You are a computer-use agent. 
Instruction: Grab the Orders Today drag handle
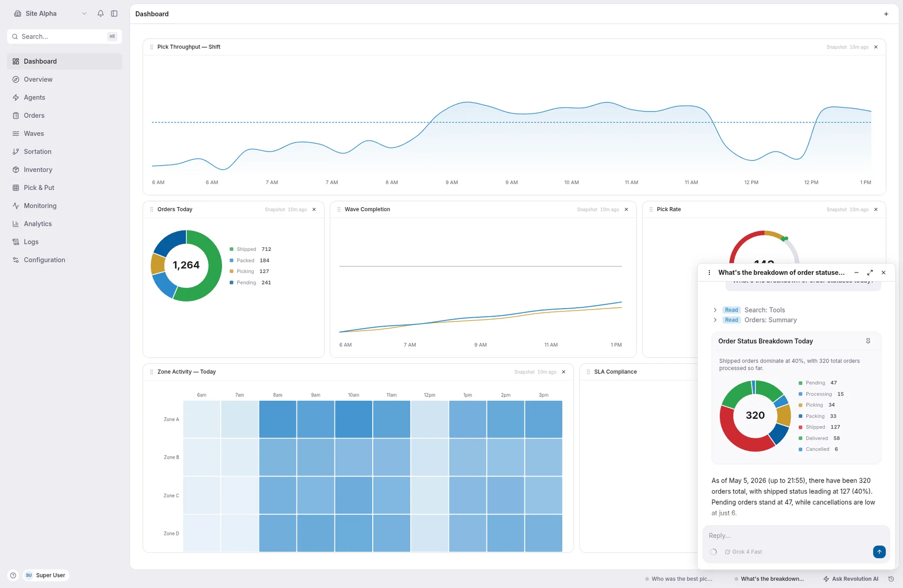pyautogui.click(x=152, y=210)
